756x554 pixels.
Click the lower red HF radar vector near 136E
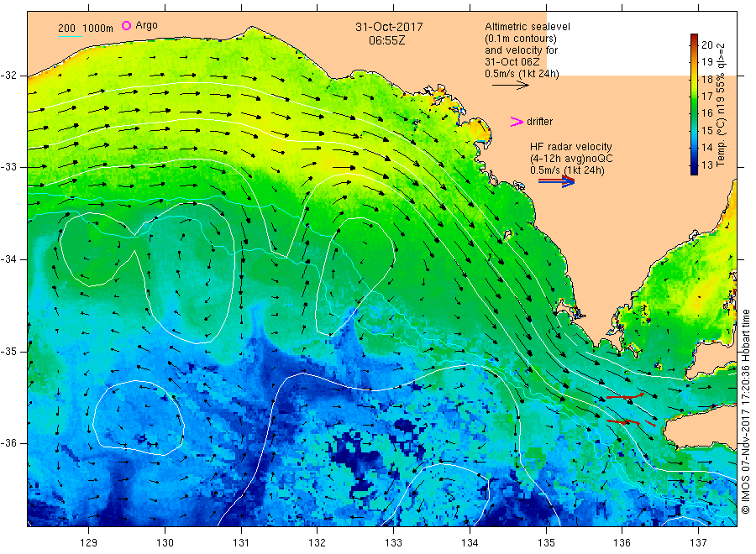tap(623, 422)
